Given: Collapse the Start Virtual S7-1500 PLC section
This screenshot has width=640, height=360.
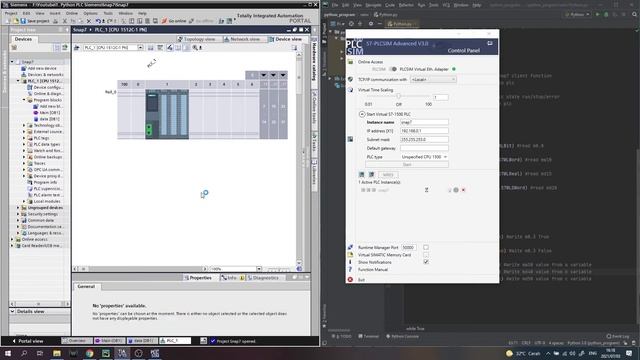Looking at the screenshot, I should point(362,114).
